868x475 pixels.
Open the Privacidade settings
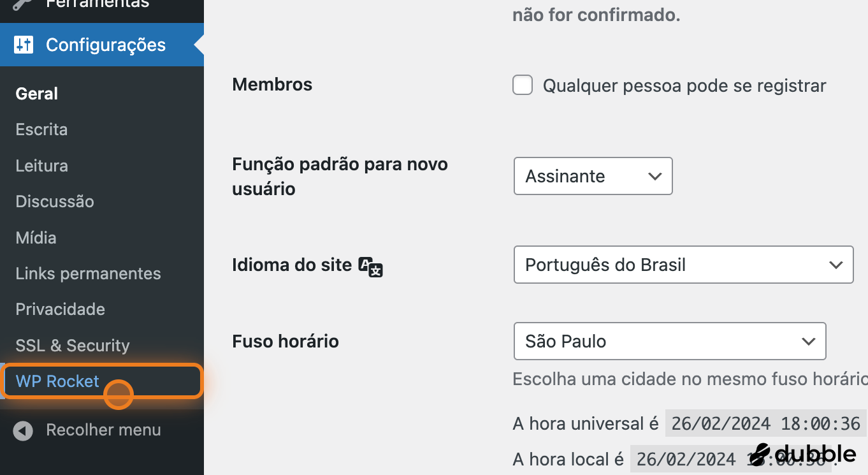tap(61, 309)
